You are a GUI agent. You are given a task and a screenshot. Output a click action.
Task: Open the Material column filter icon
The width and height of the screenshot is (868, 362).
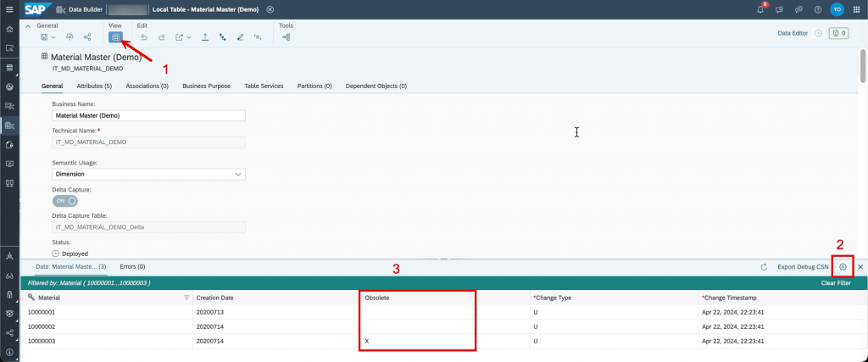[186, 298]
